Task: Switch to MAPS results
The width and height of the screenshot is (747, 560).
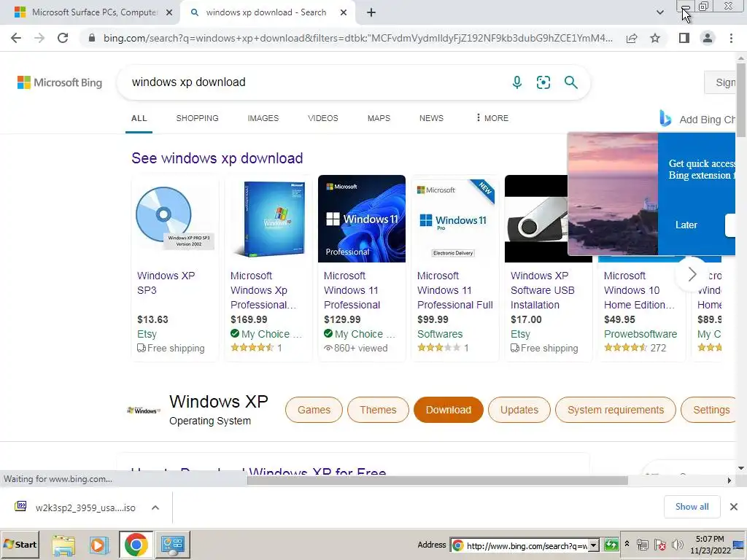Action: [x=379, y=119]
